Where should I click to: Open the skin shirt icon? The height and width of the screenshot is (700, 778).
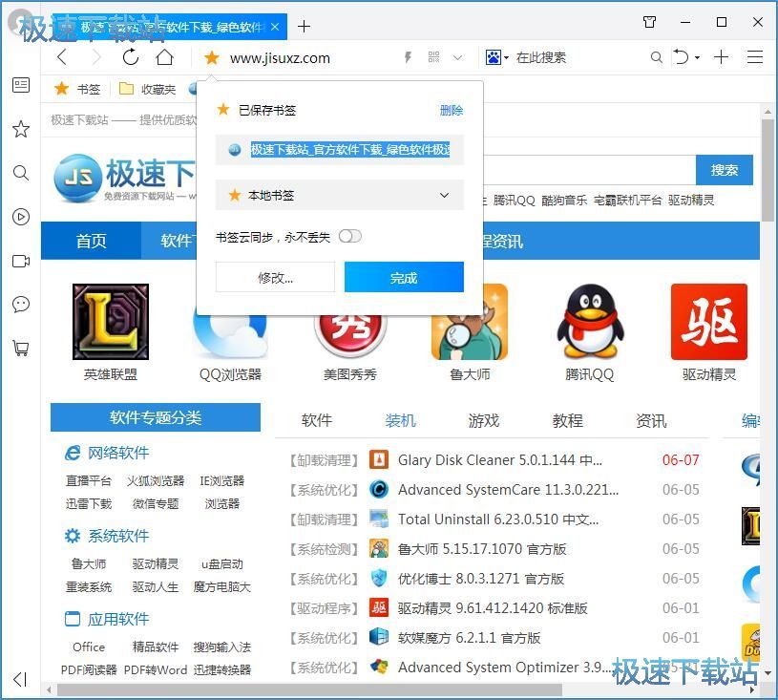[649, 22]
